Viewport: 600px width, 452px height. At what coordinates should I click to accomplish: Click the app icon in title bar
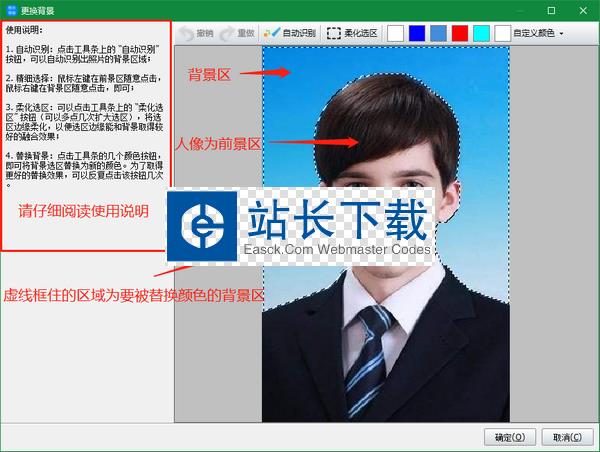[x=10, y=9]
